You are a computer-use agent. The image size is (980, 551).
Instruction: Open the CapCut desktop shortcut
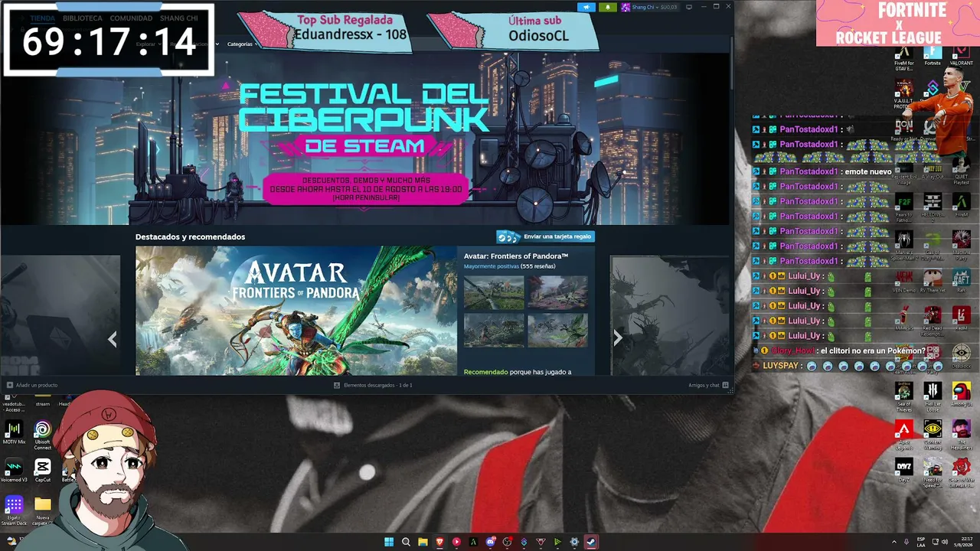[x=43, y=470]
